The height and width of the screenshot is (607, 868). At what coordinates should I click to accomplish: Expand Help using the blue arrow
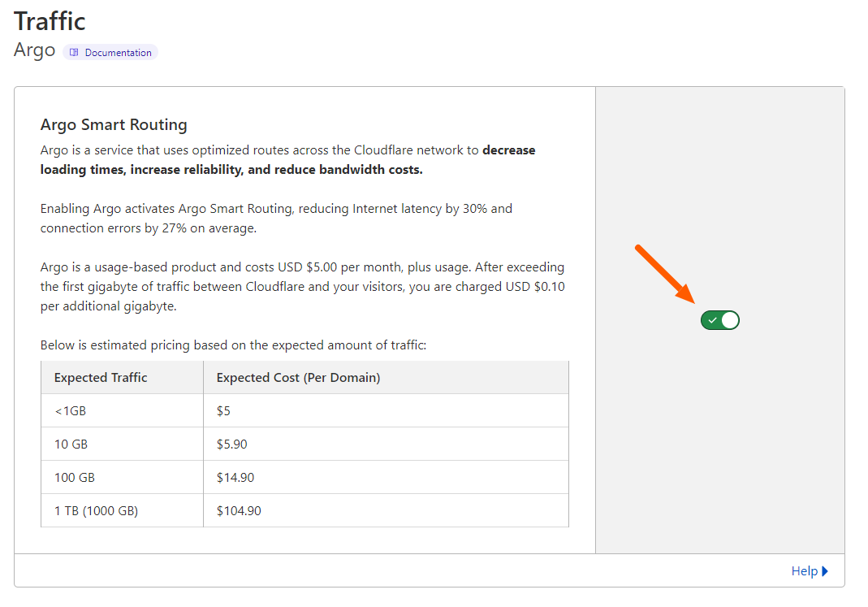point(825,571)
